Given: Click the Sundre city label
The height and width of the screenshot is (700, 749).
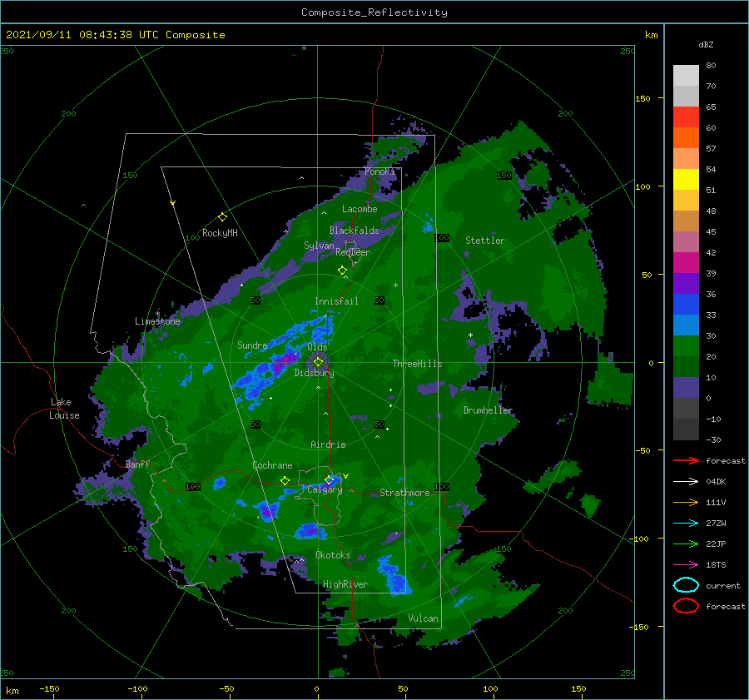Looking at the screenshot, I should click(252, 345).
